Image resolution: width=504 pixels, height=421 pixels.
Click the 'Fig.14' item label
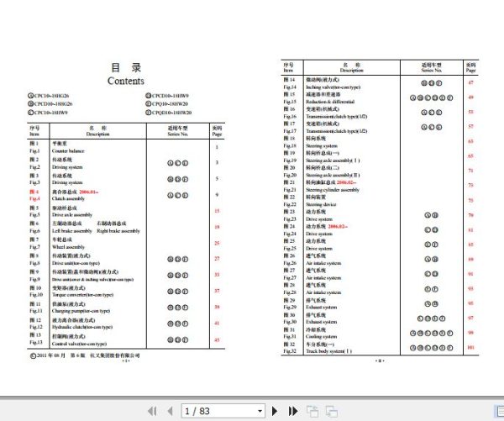tap(290, 87)
